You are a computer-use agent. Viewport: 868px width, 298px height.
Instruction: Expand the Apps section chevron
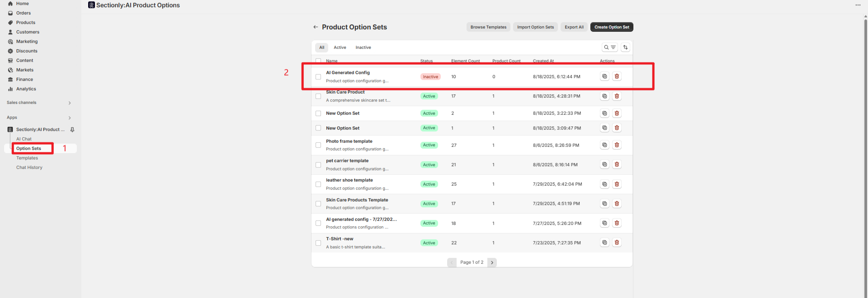(70, 118)
